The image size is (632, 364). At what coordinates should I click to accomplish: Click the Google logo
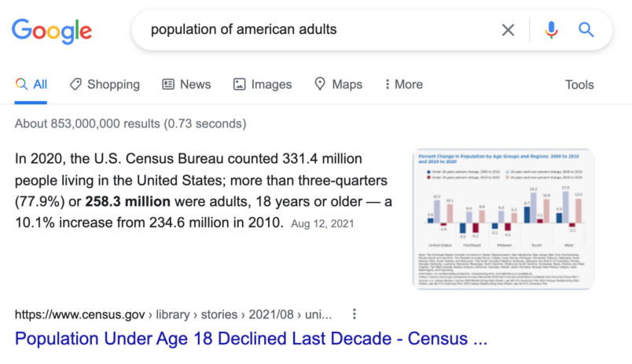pyautogui.click(x=52, y=31)
